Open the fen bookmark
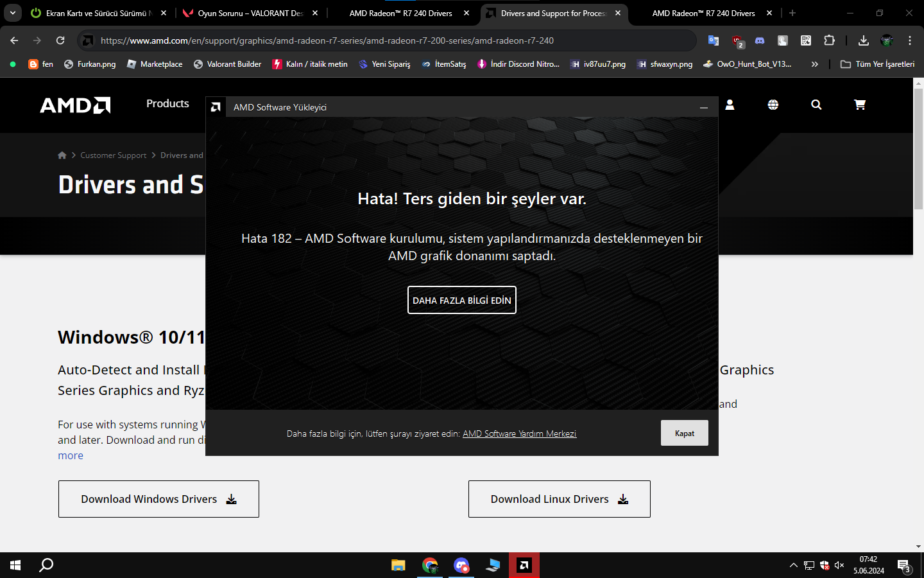The width and height of the screenshot is (924, 578). pos(41,64)
